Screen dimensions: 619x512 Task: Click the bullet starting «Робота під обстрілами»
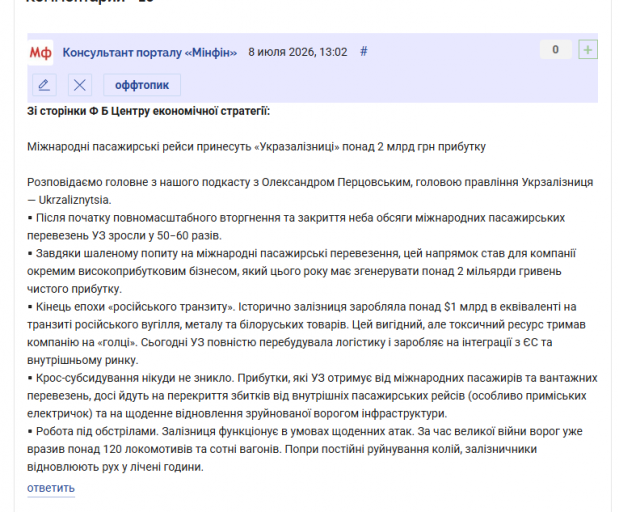(x=305, y=449)
